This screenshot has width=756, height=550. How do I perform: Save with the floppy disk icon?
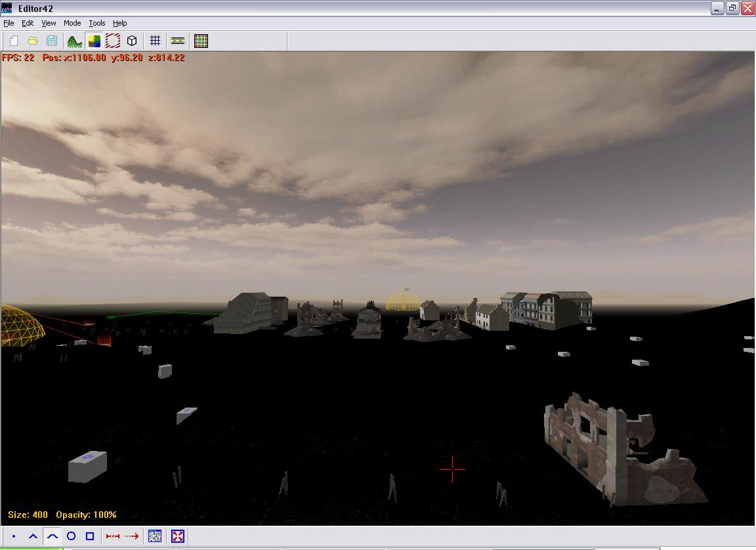(52, 41)
